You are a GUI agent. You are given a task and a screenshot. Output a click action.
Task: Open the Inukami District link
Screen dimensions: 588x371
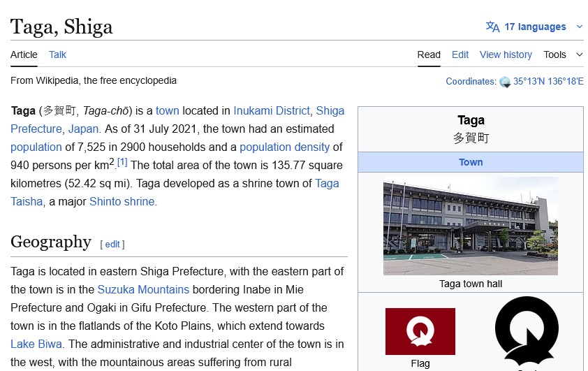pos(272,110)
